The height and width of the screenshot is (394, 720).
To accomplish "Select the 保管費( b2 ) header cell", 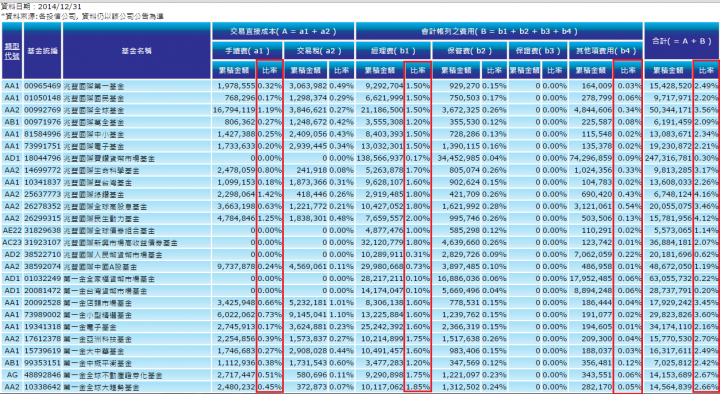I will pos(469,51).
